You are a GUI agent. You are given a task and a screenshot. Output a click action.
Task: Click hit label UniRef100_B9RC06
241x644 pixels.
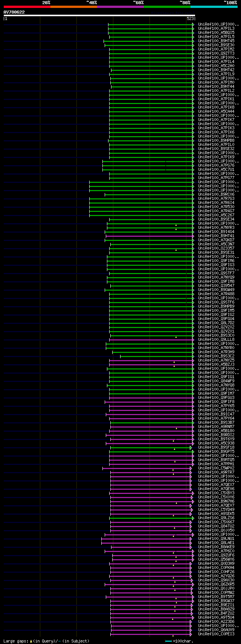pyautogui.click(x=216, y=194)
